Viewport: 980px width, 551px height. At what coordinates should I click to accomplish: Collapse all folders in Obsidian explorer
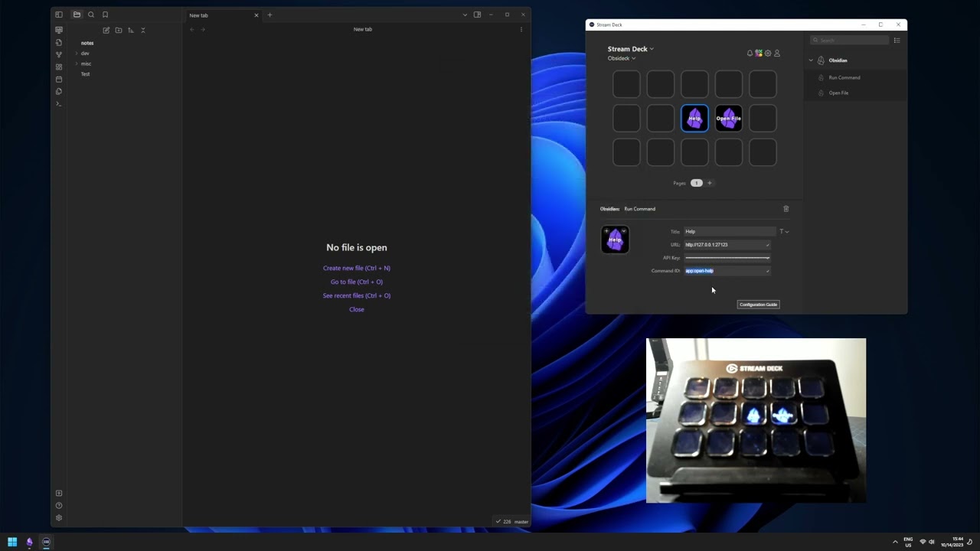pyautogui.click(x=143, y=31)
